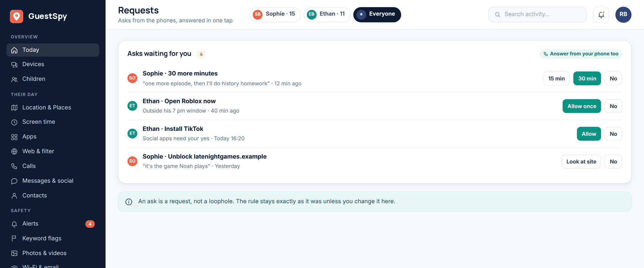Viewport: 644px width, 268px height.
Task: Select the Everyone filter chip
Action: click(377, 14)
